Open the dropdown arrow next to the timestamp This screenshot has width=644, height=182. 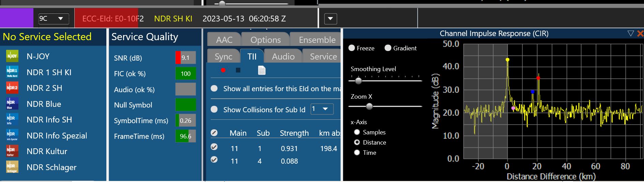coord(330,19)
